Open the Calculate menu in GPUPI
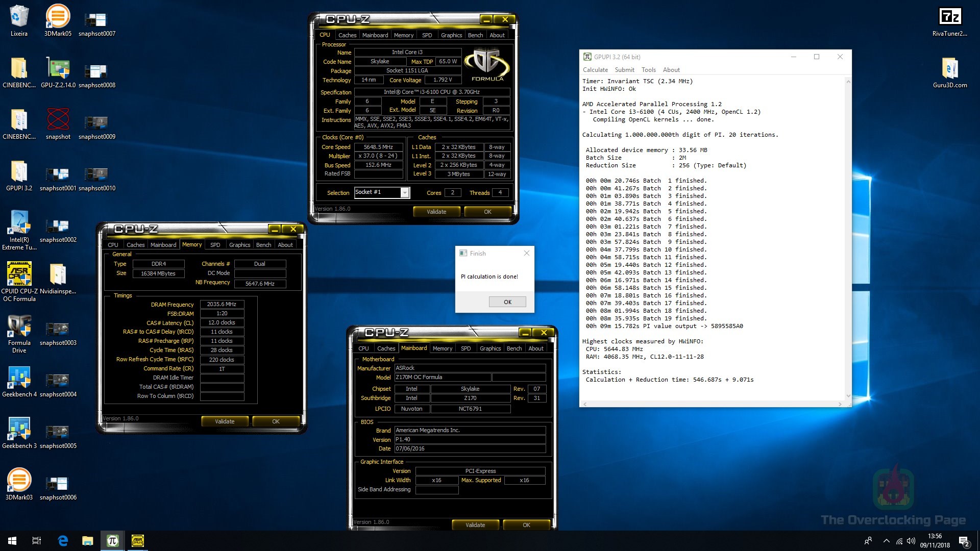The width and height of the screenshot is (980, 551). click(595, 70)
